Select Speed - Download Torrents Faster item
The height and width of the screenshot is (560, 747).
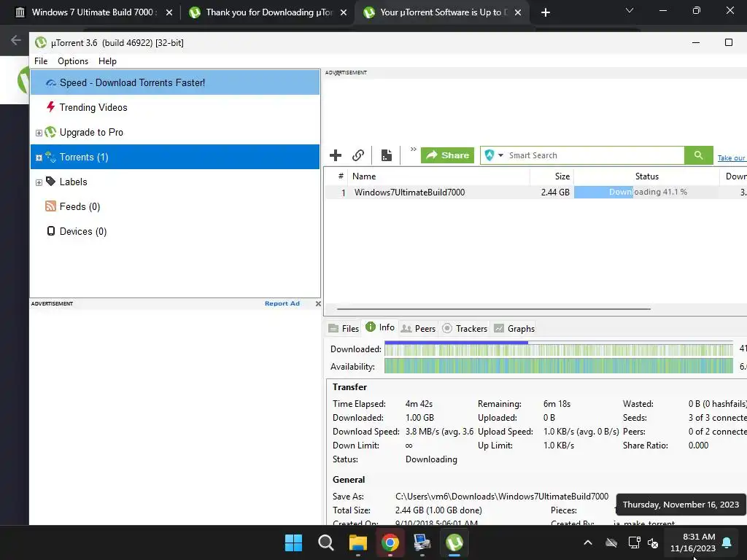pos(175,82)
